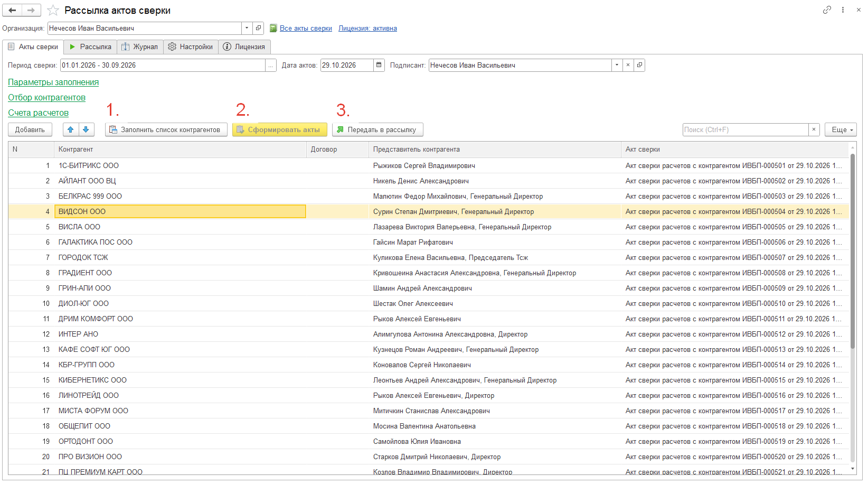Open the Параметры заполнения link
868x484 pixels.
coord(53,82)
